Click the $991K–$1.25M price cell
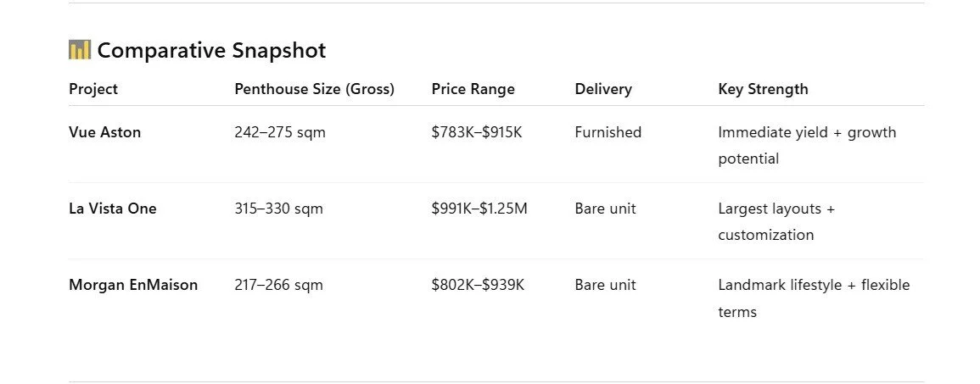 (x=479, y=209)
